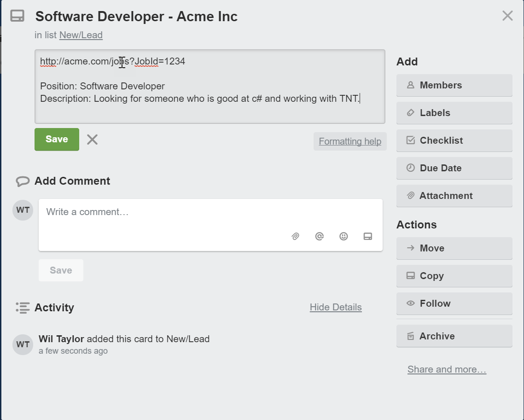The width and height of the screenshot is (524, 420).
Task: Open the Members menu
Action: point(454,85)
